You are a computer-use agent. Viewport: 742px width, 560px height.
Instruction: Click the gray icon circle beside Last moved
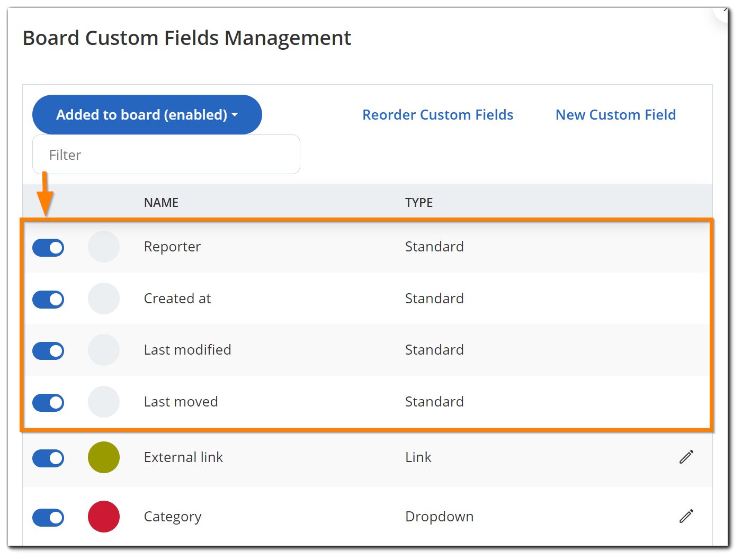pyautogui.click(x=104, y=402)
